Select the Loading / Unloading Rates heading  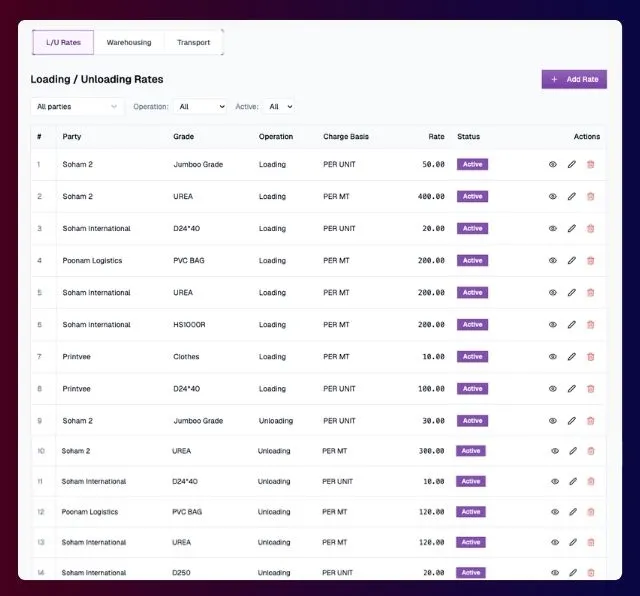pos(97,79)
